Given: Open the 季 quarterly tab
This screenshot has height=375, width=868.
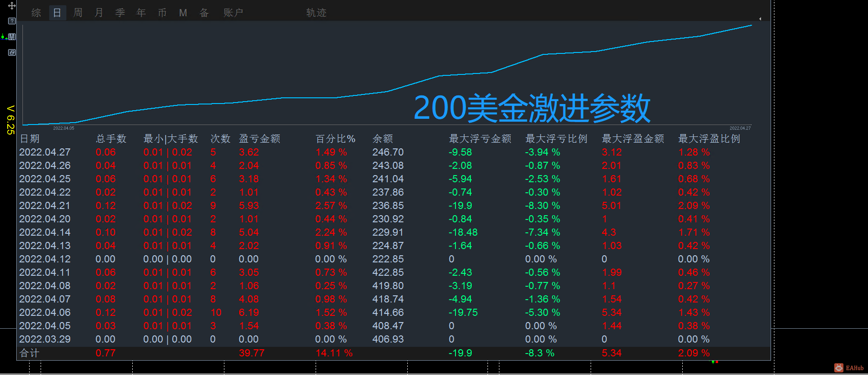Looking at the screenshot, I should point(120,13).
